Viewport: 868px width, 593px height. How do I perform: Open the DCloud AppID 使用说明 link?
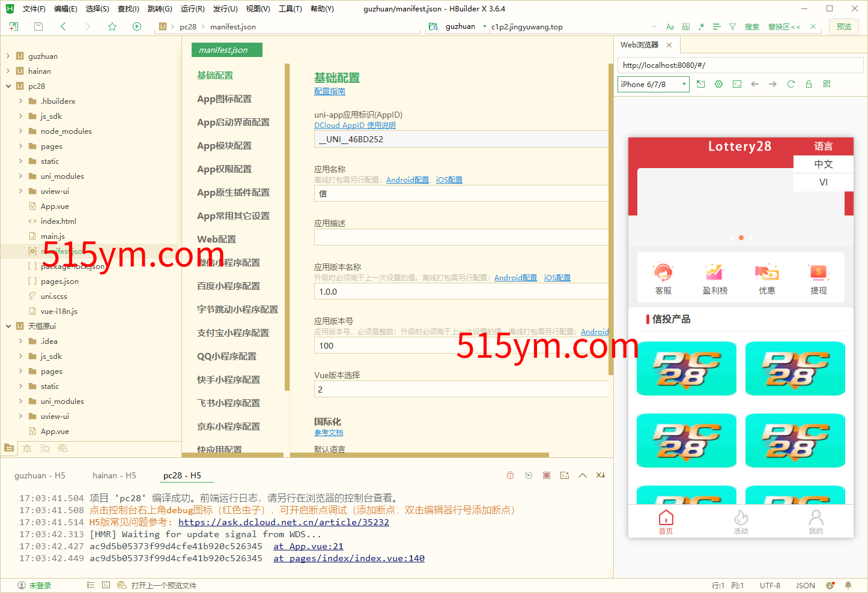click(354, 125)
